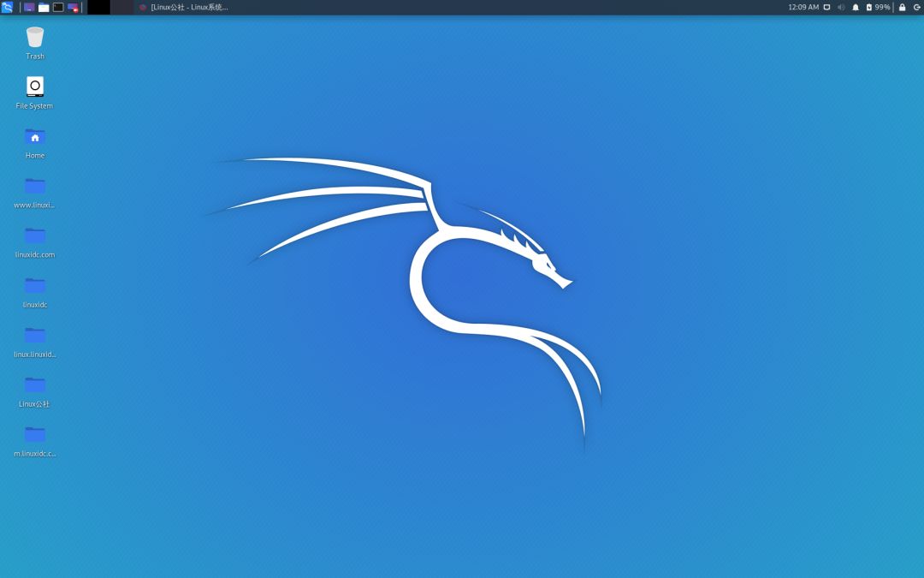
Task: Select the linuxidc.com folder
Action: point(35,241)
